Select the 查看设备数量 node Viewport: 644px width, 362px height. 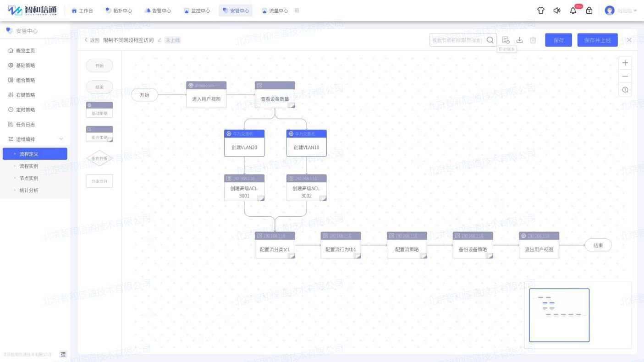(x=275, y=95)
